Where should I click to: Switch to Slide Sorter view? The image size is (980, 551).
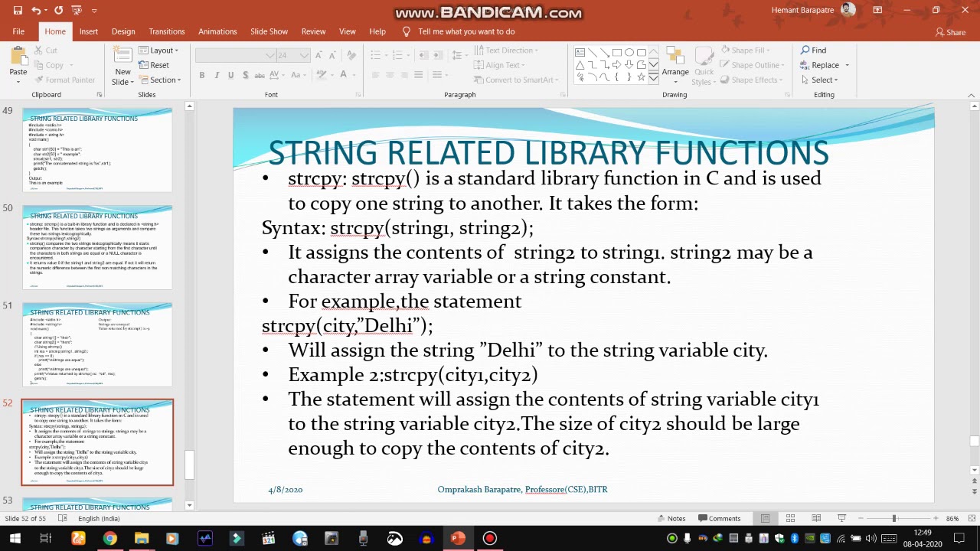[790, 518]
